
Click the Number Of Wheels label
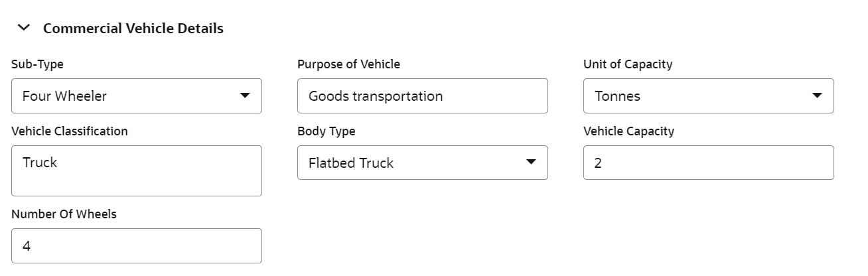click(64, 214)
